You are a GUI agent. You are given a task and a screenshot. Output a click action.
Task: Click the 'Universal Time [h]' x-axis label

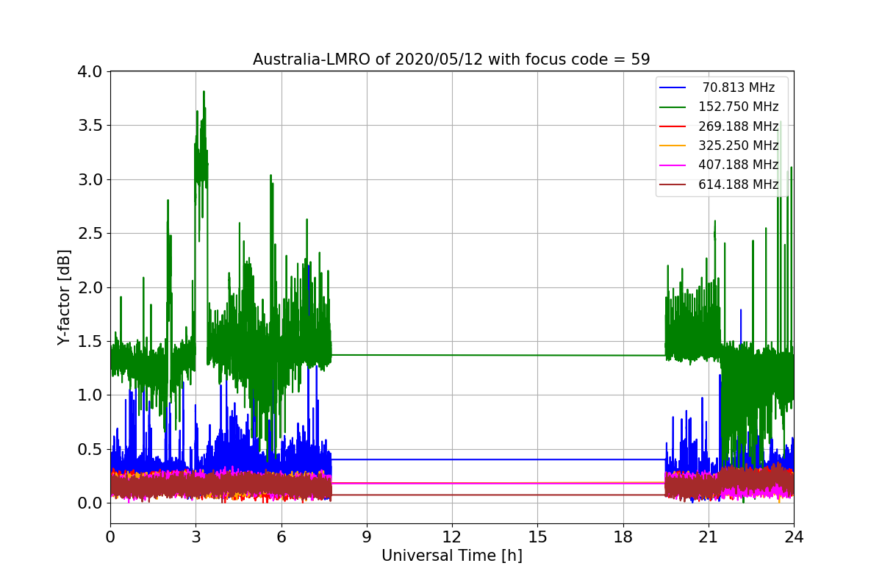tap(451, 556)
